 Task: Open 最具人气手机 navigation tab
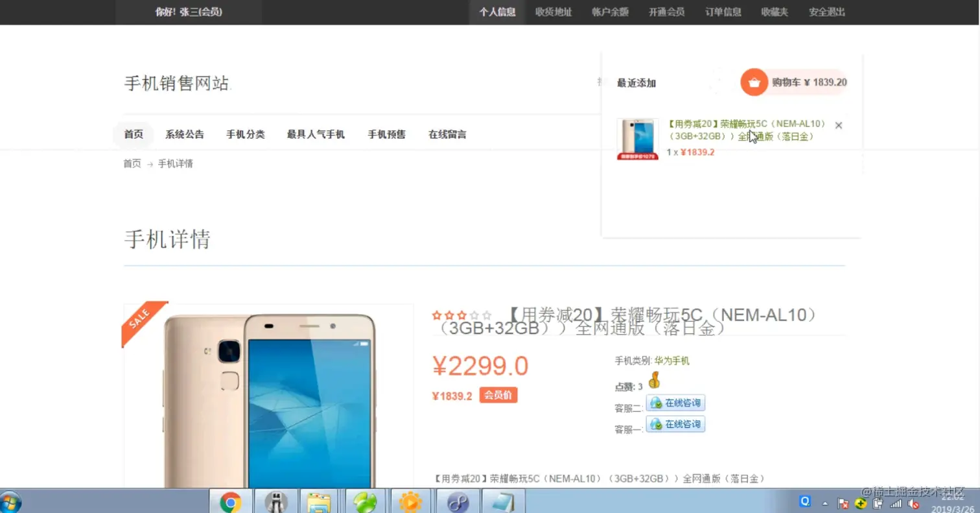(x=316, y=134)
